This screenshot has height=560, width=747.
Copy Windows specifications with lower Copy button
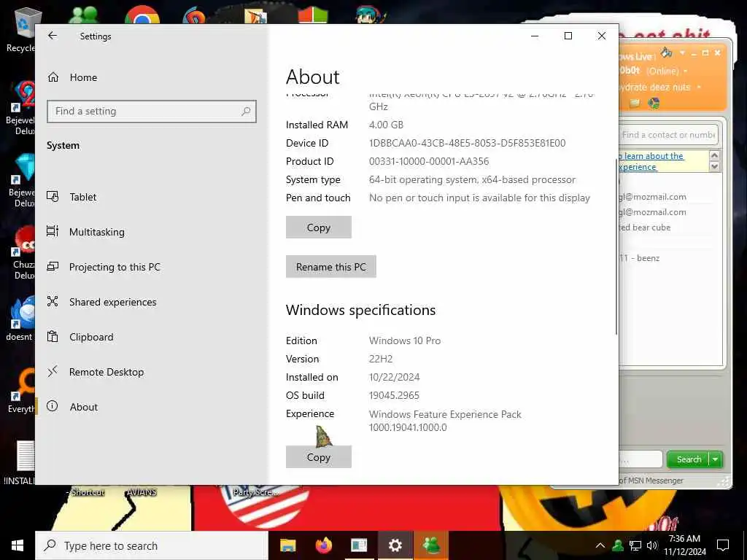click(x=319, y=456)
